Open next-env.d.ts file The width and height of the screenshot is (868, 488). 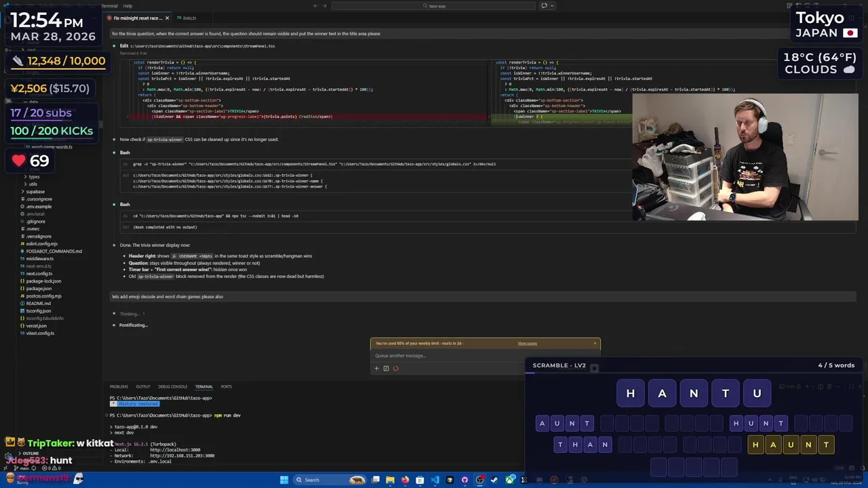39,266
